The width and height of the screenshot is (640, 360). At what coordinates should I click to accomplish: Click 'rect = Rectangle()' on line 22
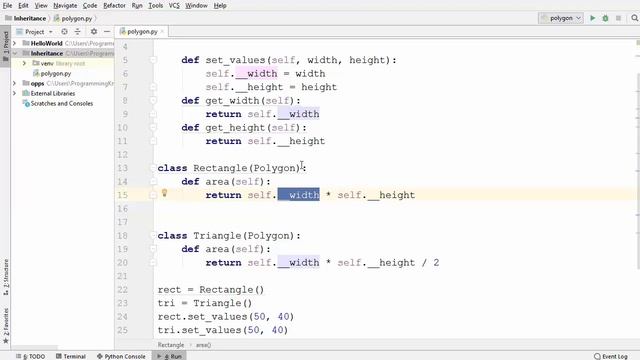pos(211,290)
